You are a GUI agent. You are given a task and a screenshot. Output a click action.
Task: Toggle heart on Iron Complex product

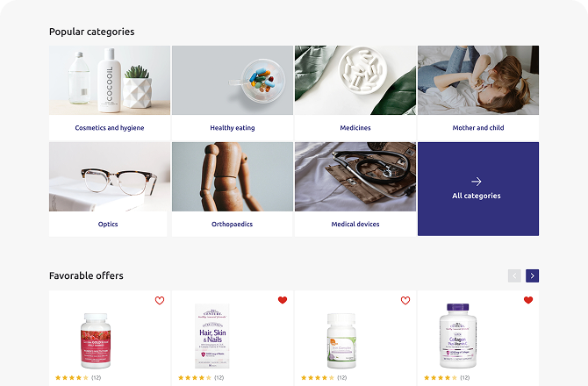coord(405,300)
